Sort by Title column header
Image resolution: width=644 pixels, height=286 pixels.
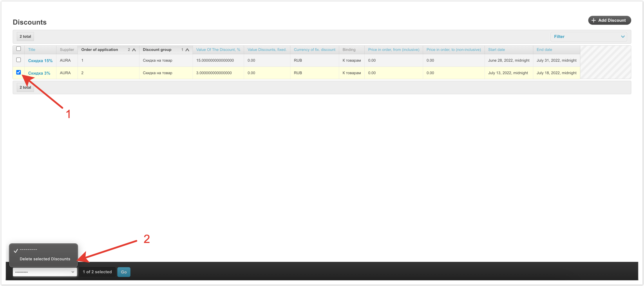[32, 50]
